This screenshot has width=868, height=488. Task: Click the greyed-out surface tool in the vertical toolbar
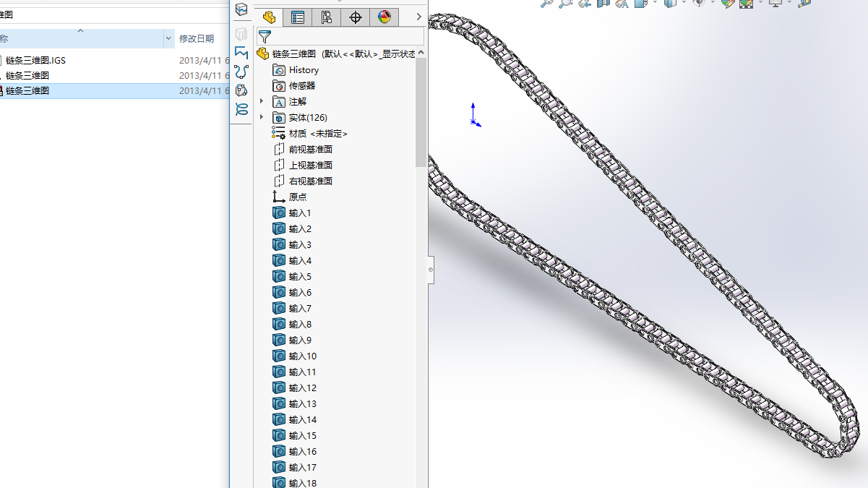(x=241, y=34)
